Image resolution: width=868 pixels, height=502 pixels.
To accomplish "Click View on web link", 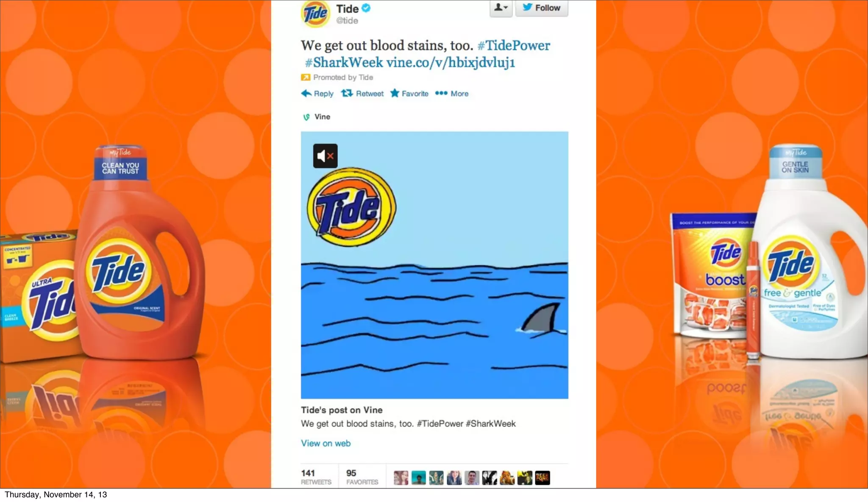I will pos(326,443).
